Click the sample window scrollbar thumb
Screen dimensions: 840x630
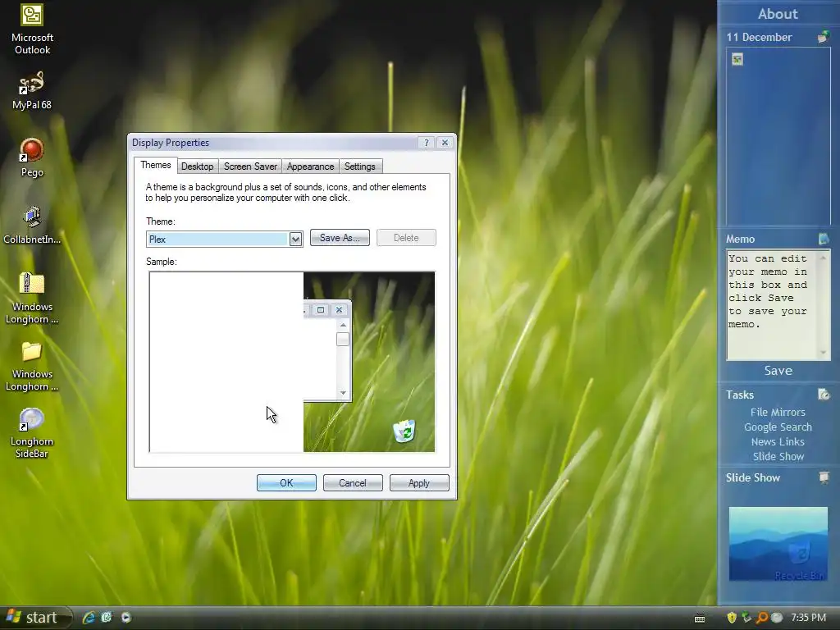[x=343, y=339]
